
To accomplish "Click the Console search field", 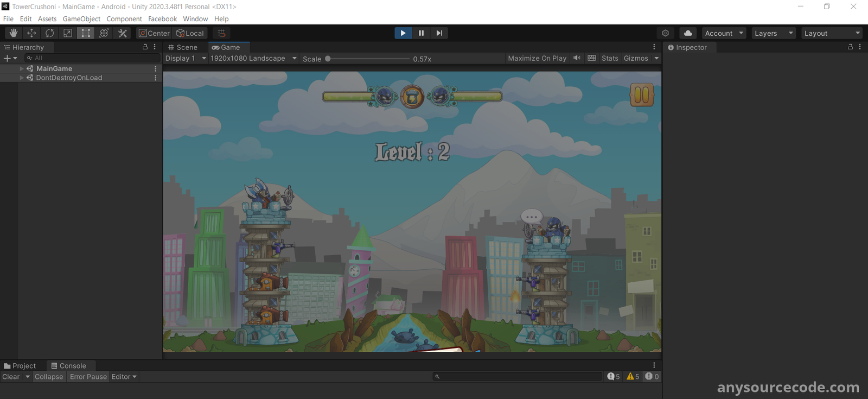I will [x=518, y=377].
